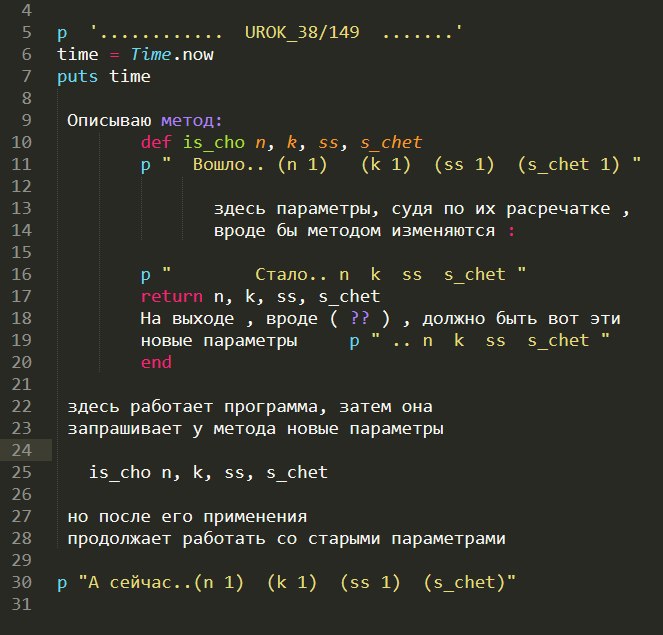
Task: Click 'is_cho' call on line 25
Action: pyautogui.click(x=120, y=473)
